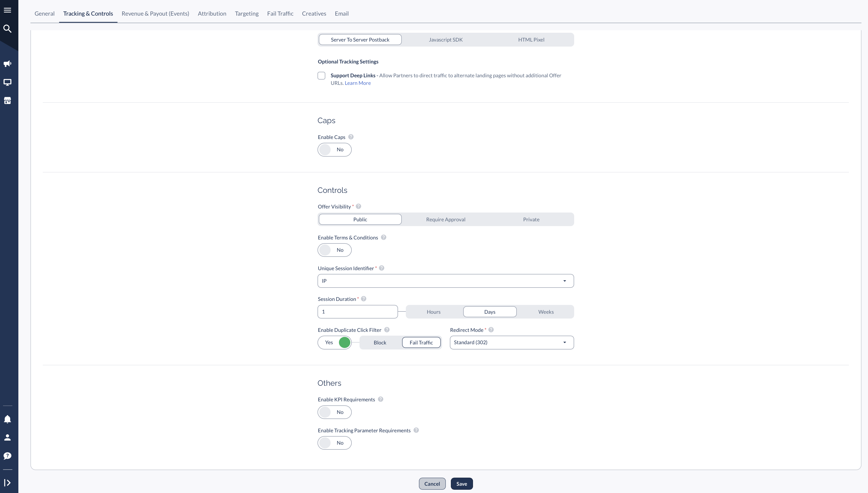Show help for Enable KPI Requirements
This screenshot has width=868, height=493.
pos(381,399)
